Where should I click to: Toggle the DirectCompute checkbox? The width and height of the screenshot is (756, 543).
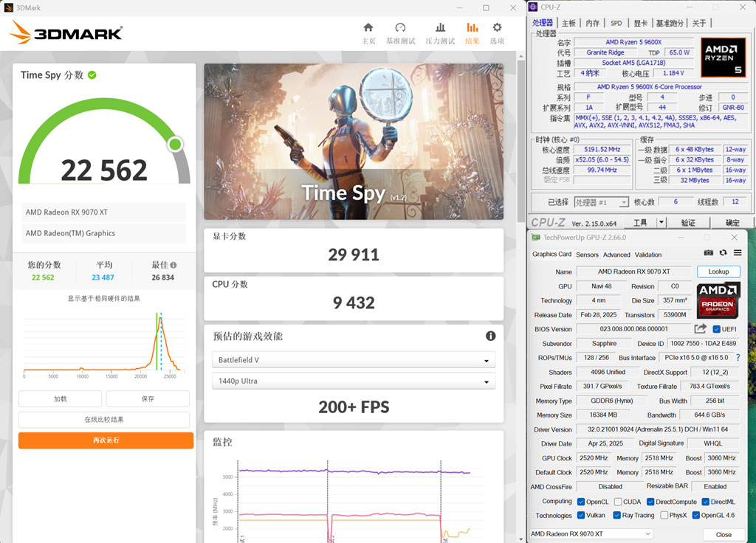pyautogui.click(x=650, y=502)
